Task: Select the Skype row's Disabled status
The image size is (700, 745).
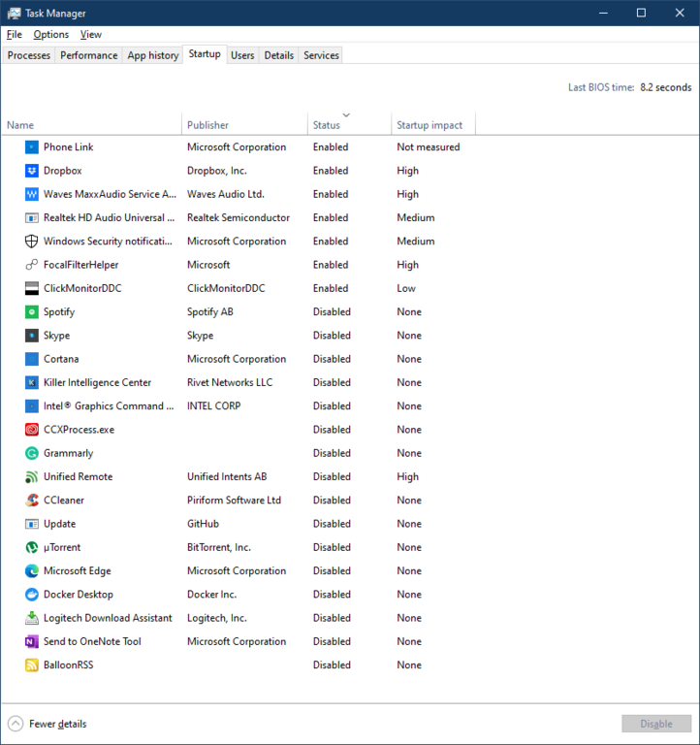Action: (332, 336)
